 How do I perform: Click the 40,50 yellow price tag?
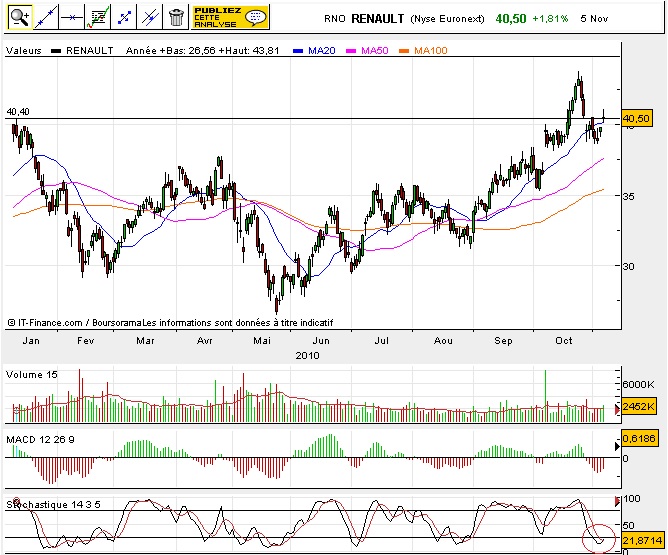click(636, 118)
